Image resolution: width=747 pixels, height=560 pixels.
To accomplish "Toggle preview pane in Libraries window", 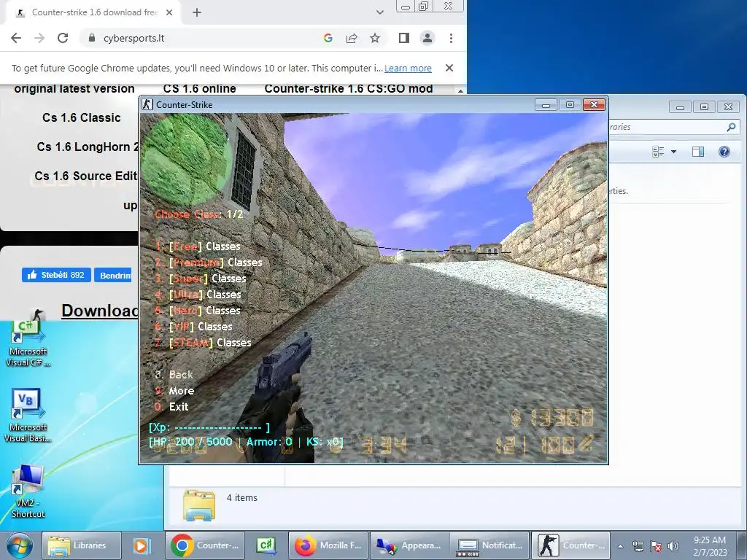I will click(x=698, y=152).
